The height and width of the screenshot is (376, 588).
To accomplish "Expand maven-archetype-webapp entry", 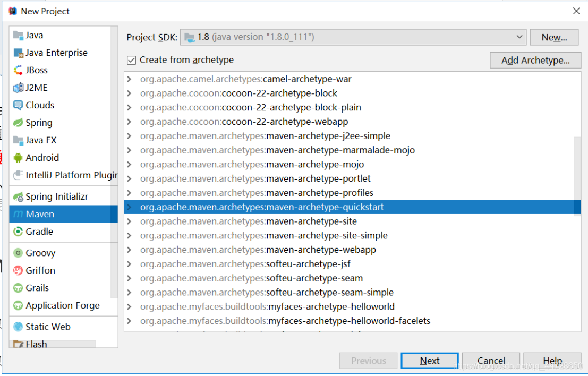I will [x=130, y=250].
